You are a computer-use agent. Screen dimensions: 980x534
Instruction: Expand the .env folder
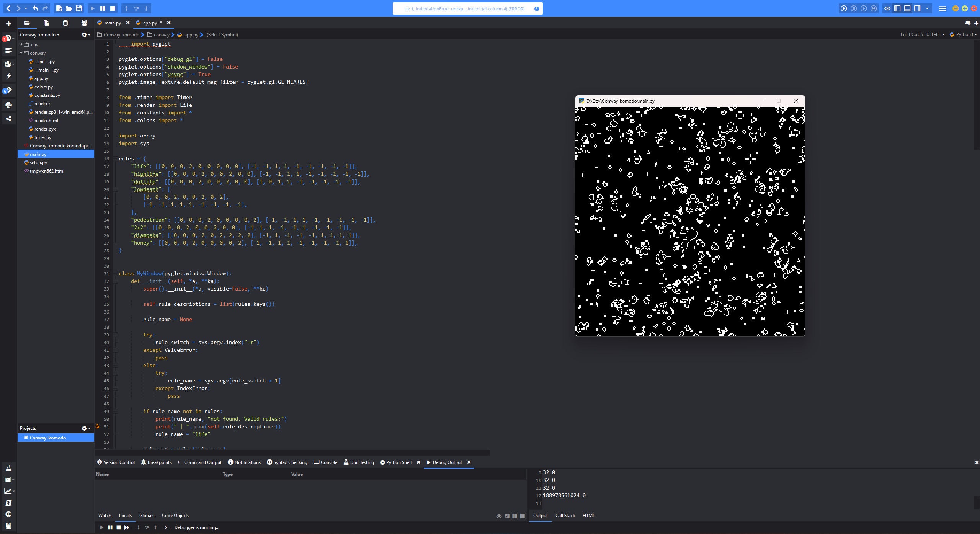tap(21, 44)
